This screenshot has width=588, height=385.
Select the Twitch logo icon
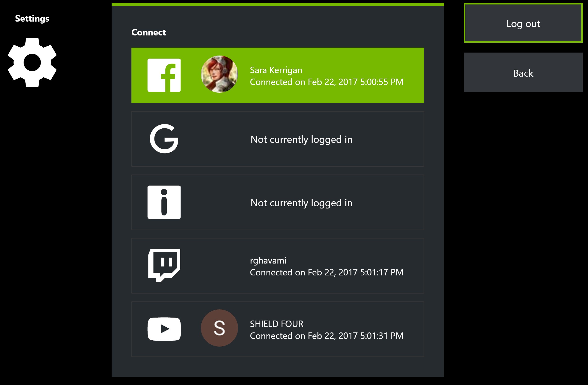tap(164, 266)
